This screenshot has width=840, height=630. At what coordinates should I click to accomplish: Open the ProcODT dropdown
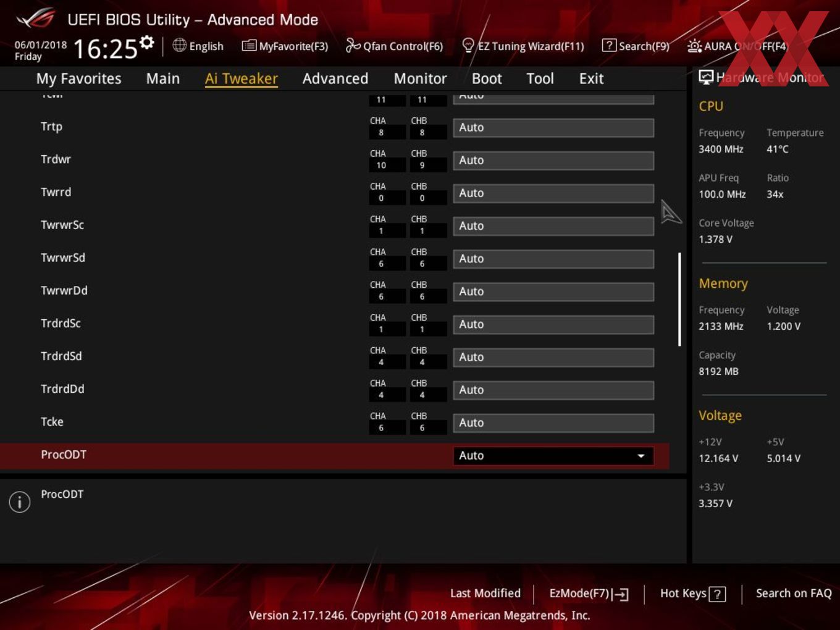click(x=553, y=456)
